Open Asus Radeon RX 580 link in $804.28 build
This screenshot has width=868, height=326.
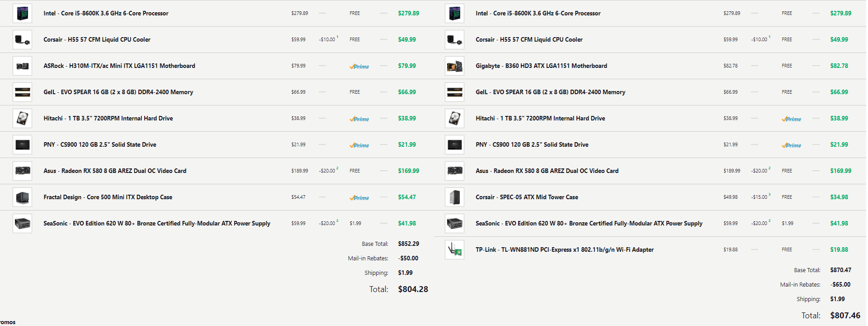pyautogui.click(x=115, y=171)
